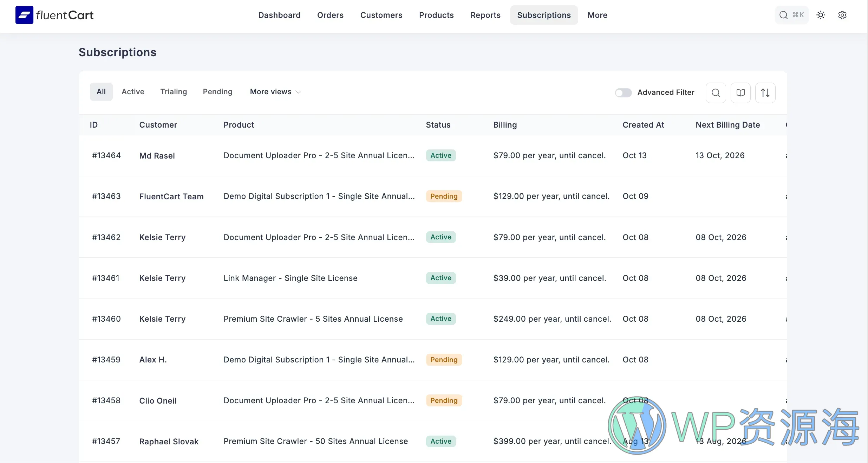Expand the More views dropdown

[275, 91]
